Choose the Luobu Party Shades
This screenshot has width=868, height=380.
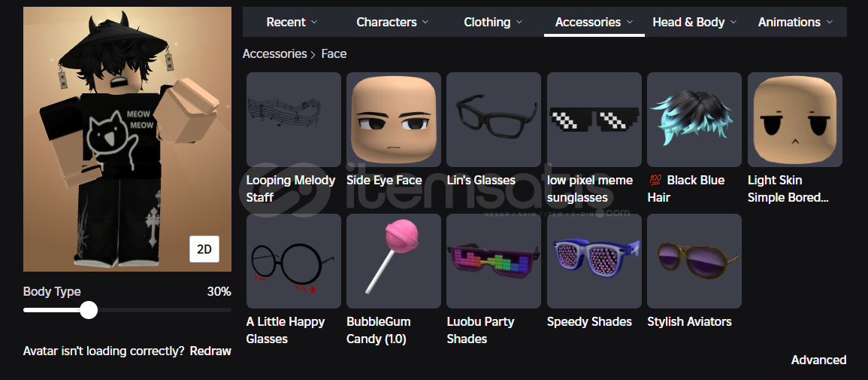click(494, 261)
